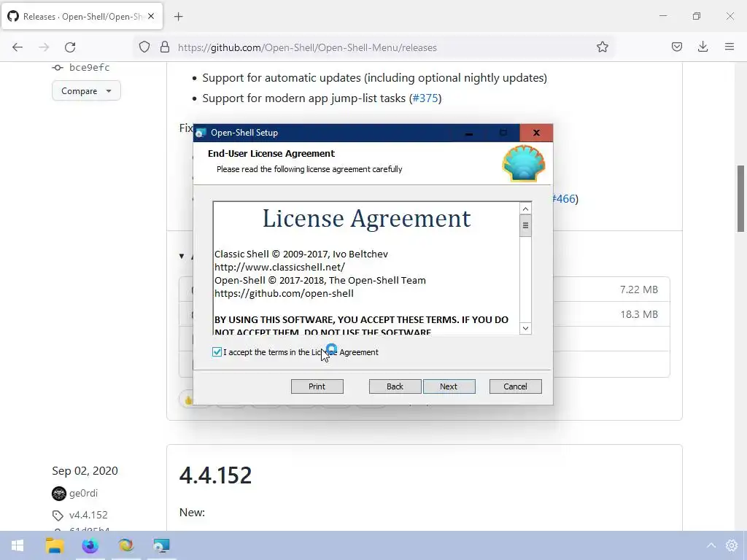Open the Windows Start menu
The width and height of the screenshot is (747, 560).
point(18,545)
